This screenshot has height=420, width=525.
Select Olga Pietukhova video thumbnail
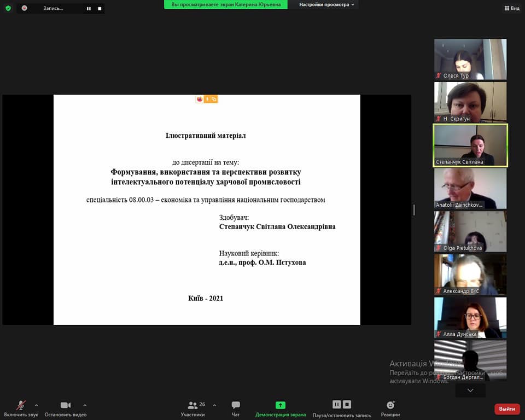click(470, 231)
